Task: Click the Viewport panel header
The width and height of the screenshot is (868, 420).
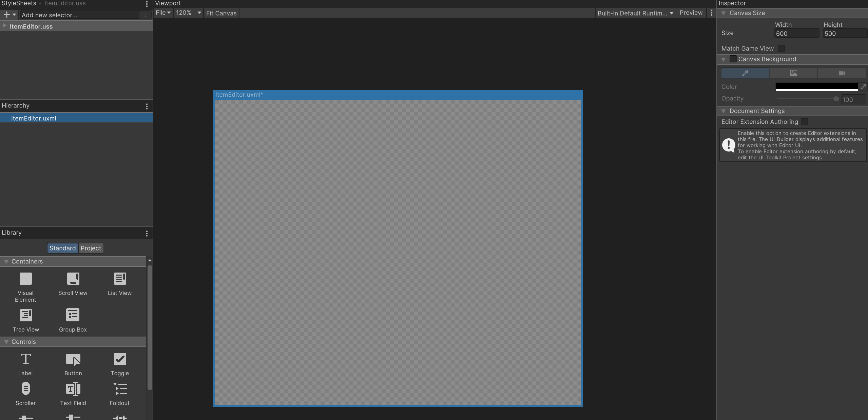Action: pyautogui.click(x=168, y=3)
